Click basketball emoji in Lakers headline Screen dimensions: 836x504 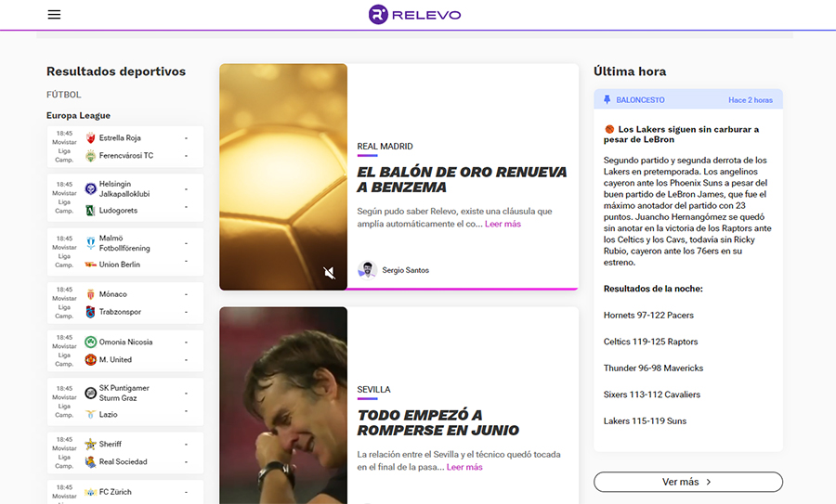(x=609, y=129)
